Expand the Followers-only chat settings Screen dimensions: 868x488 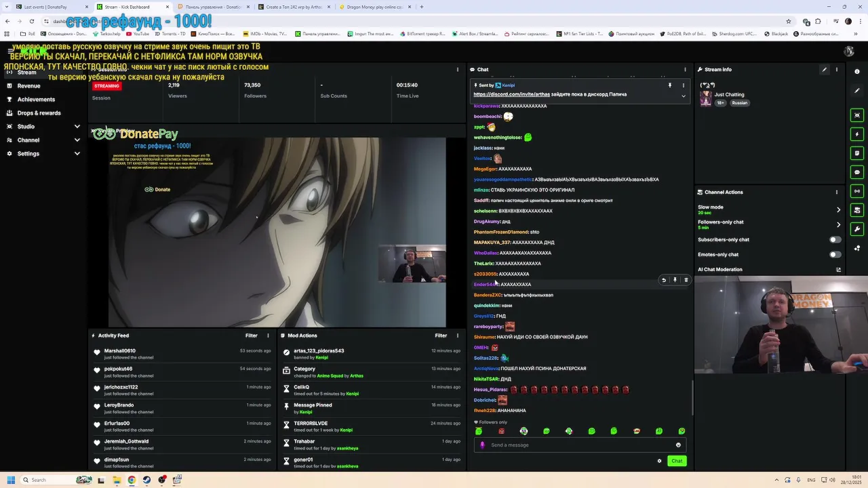[838, 225]
